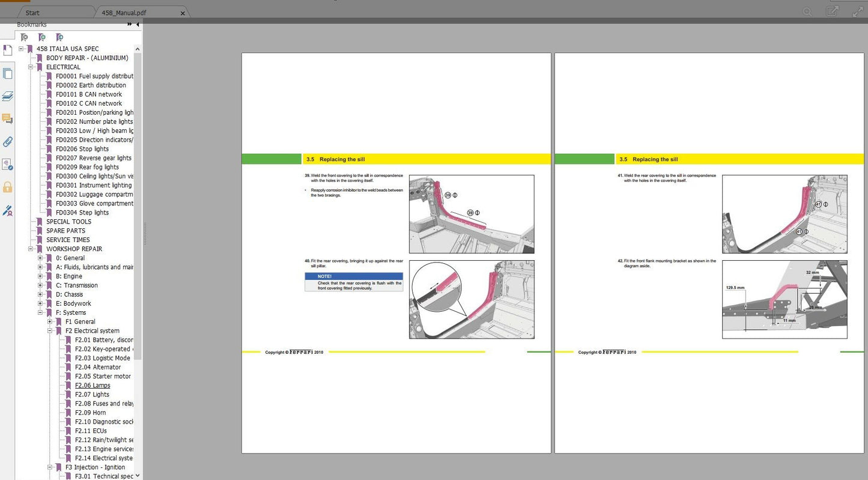The image size is (868, 480).
Task: Go to the SPARE PARTS bookmark
Action: pyautogui.click(x=65, y=231)
